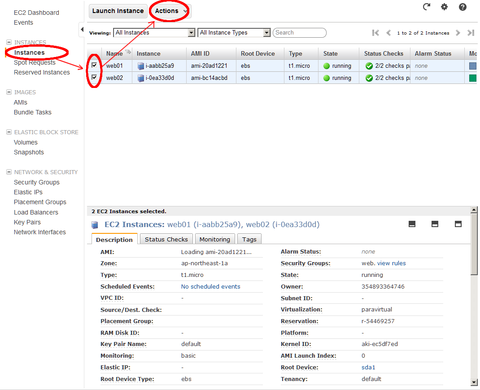The height and width of the screenshot is (390, 480).
Task: Click the Name column sort icon
Action: pos(128,52)
